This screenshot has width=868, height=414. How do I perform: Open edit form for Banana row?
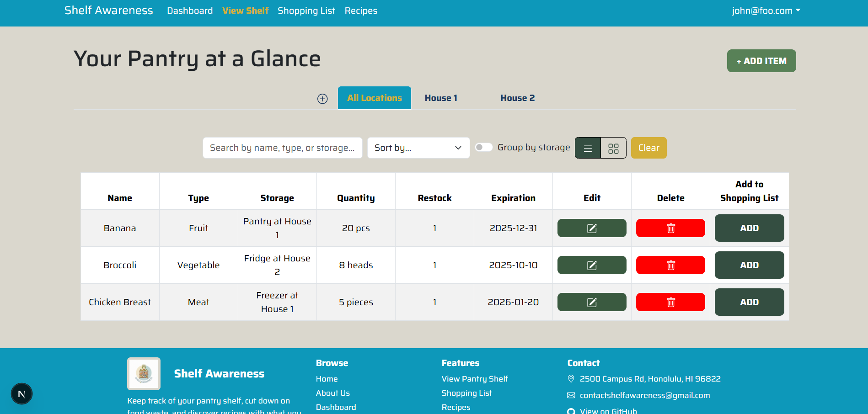click(x=591, y=228)
